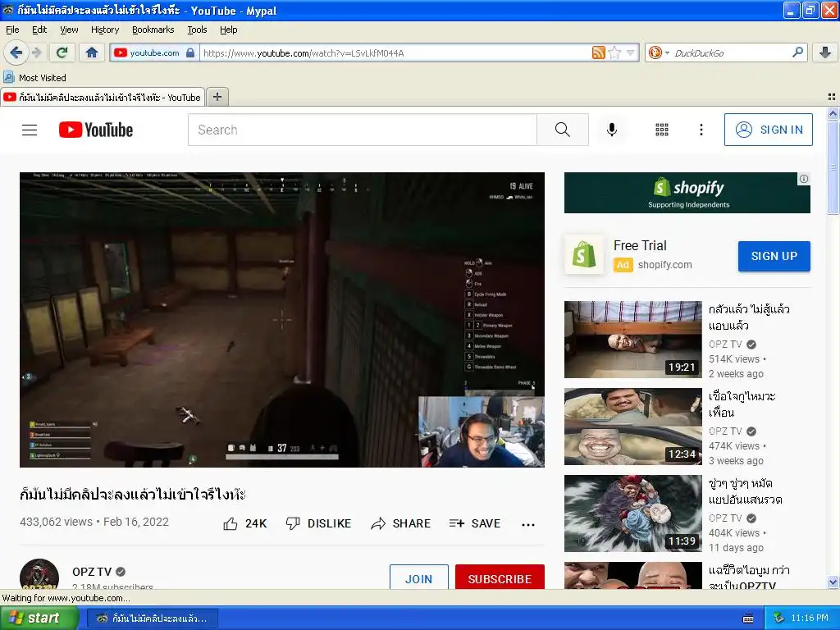
Task: Click the RSS feed icon in address bar
Action: (598, 52)
